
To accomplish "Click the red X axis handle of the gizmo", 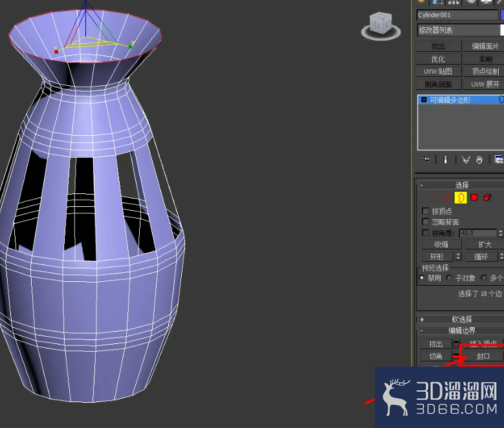I will (56, 51).
